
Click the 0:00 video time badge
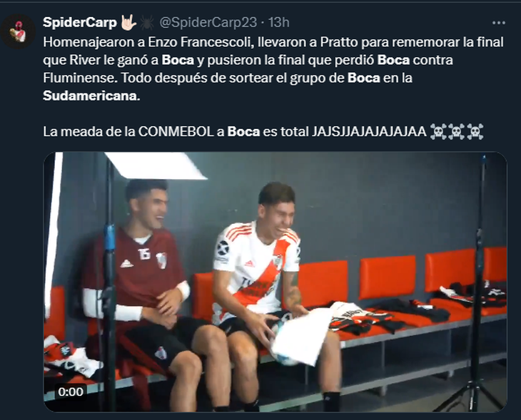[x=71, y=391]
